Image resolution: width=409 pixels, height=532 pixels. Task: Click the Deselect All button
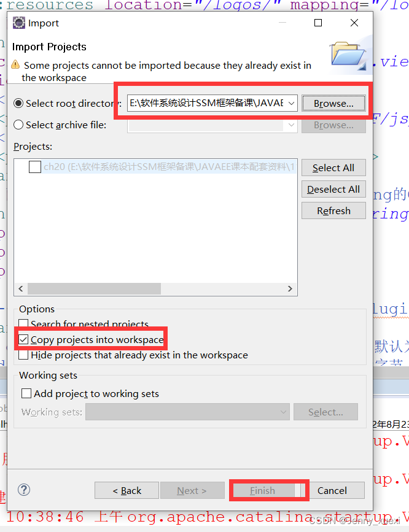[333, 189]
